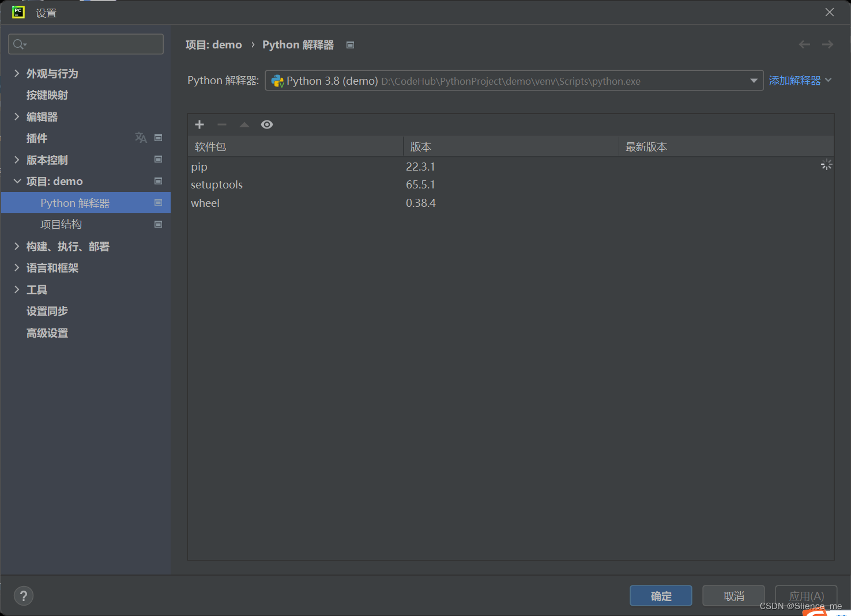This screenshot has width=851, height=616.
Task: Click the 取消 button
Action: tap(733, 596)
